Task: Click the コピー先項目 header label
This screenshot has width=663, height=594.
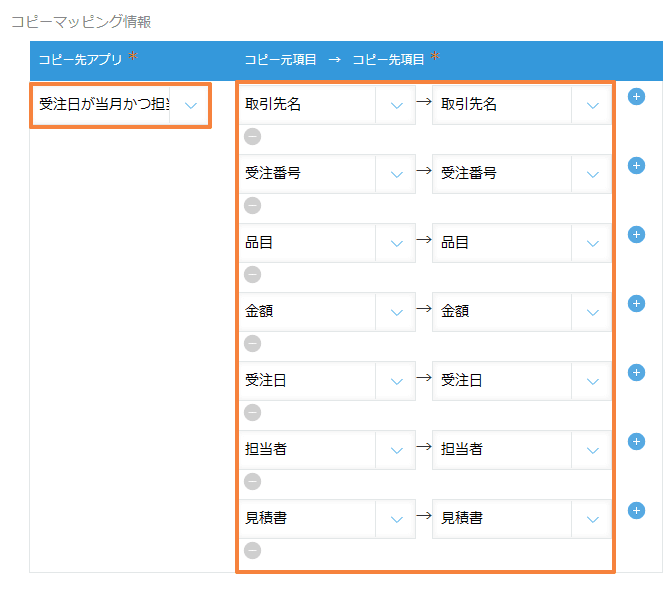Action: [x=388, y=60]
